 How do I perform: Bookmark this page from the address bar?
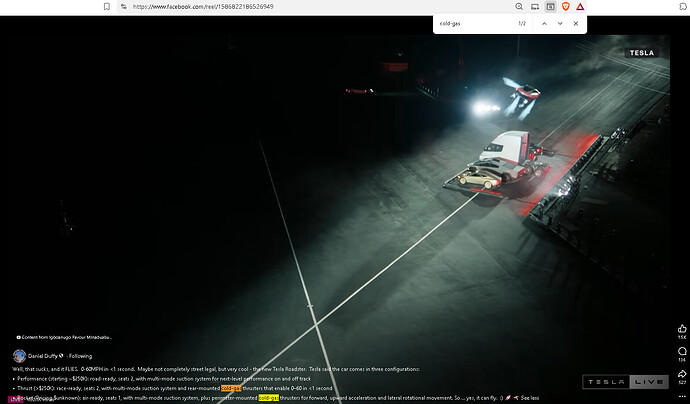click(x=106, y=7)
